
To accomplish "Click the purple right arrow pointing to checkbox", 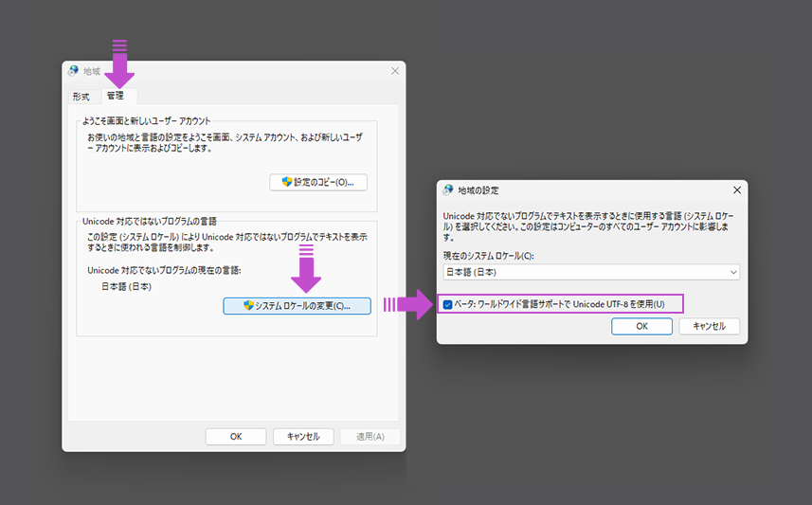I will point(407,304).
